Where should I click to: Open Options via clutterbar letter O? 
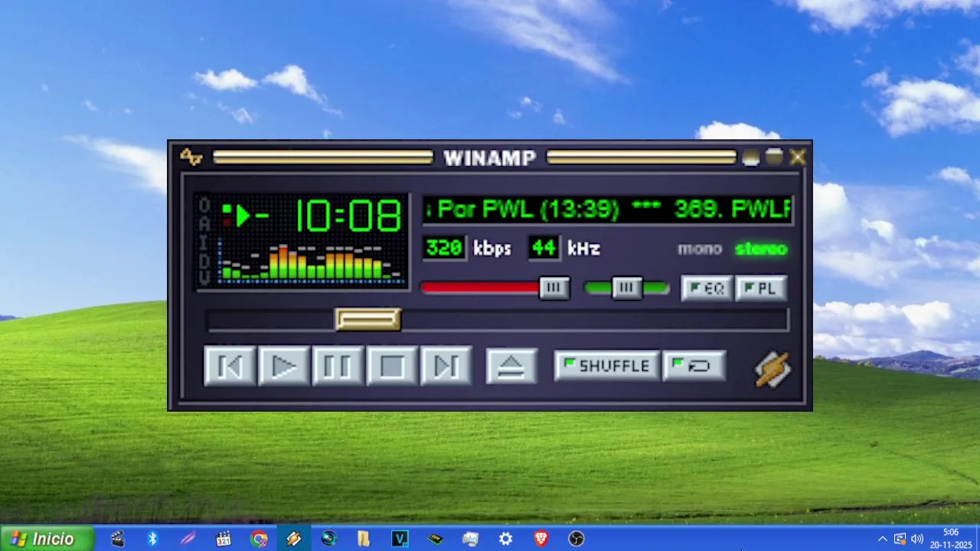204,205
